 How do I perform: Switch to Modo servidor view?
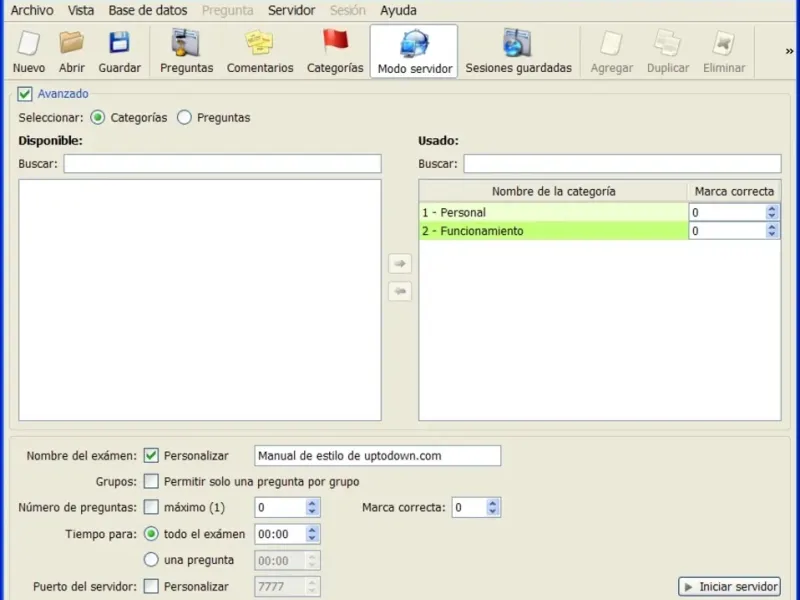click(x=414, y=51)
